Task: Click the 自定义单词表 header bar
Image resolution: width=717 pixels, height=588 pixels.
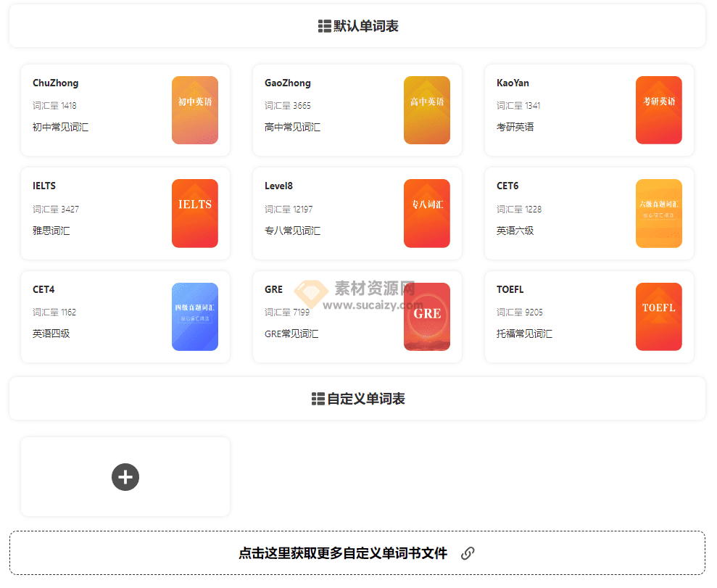Action: click(x=357, y=398)
